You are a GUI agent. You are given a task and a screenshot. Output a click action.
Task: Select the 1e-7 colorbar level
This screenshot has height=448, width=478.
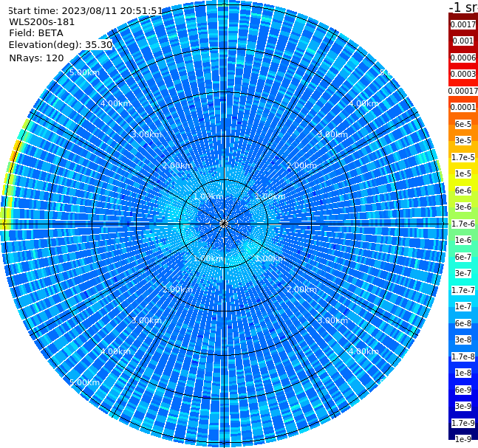(x=463, y=306)
